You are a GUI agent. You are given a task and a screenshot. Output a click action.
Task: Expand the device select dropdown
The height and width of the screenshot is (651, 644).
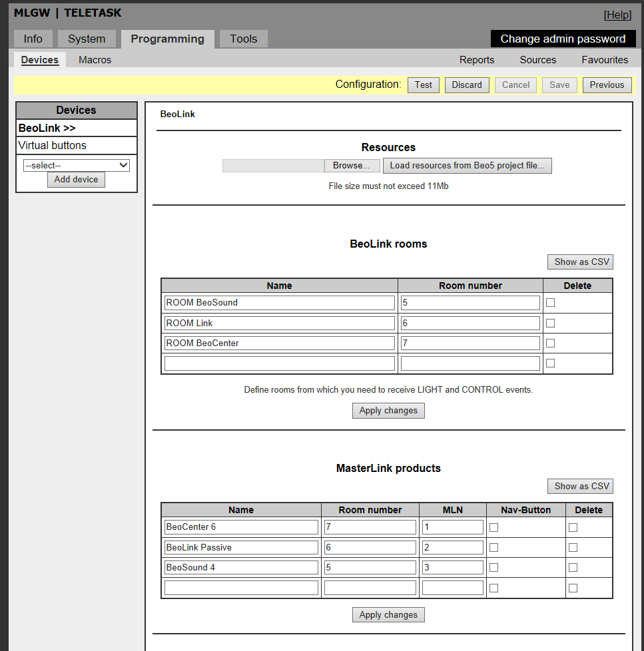(x=76, y=165)
